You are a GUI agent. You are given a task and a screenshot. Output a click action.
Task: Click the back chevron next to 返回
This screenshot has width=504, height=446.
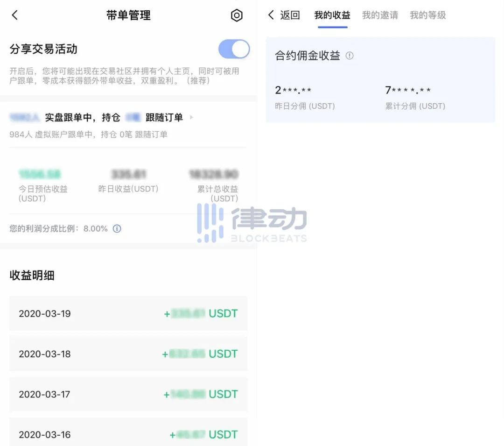[271, 15]
